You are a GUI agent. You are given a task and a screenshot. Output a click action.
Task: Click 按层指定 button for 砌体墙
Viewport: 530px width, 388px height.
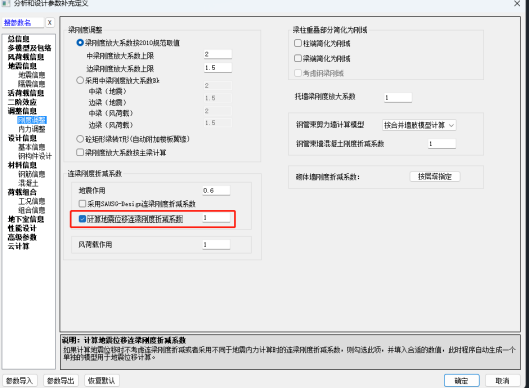(435, 176)
